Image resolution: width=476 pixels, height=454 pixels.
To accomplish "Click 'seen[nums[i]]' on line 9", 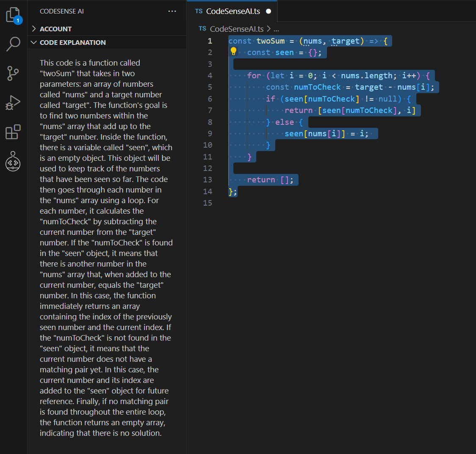I will [315, 134].
